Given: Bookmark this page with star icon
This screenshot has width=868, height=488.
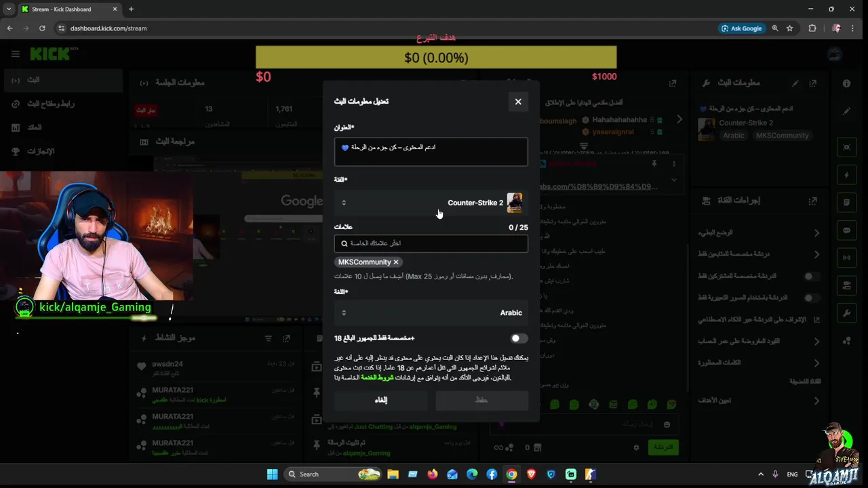Looking at the screenshot, I should [x=790, y=28].
